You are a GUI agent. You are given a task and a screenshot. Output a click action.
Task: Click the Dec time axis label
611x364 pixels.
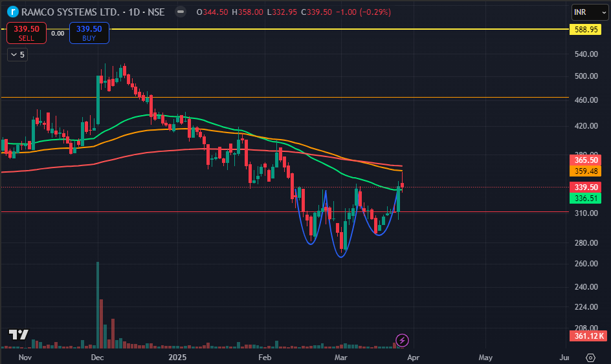pos(97,358)
